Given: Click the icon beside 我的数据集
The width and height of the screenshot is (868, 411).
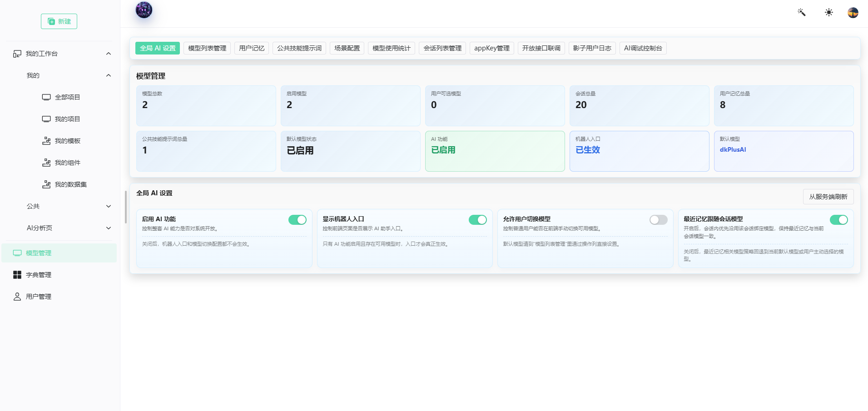Looking at the screenshot, I should pyautogui.click(x=46, y=184).
